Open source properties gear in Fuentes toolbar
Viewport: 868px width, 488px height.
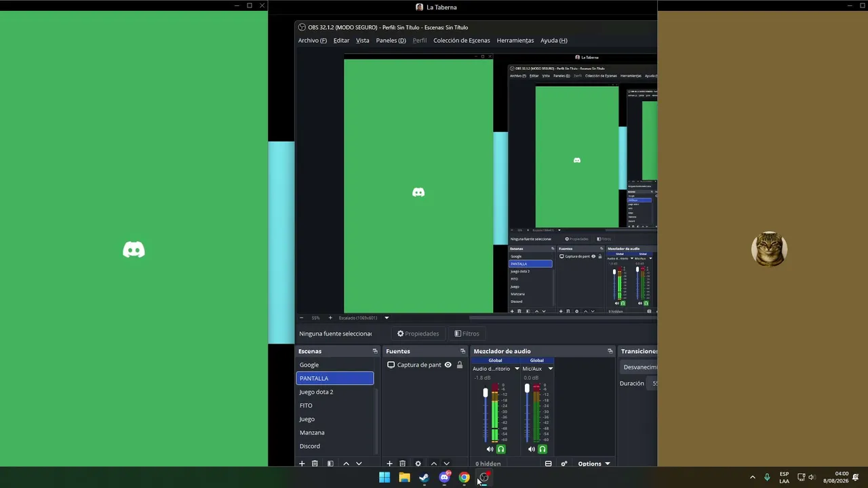tap(418, 464)
